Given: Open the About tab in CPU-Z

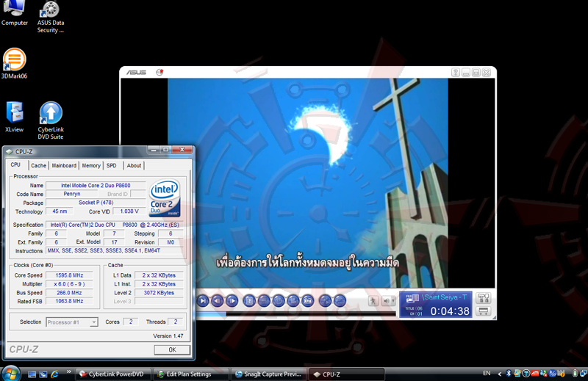Looking at the screenshot, I should [134, 165].
